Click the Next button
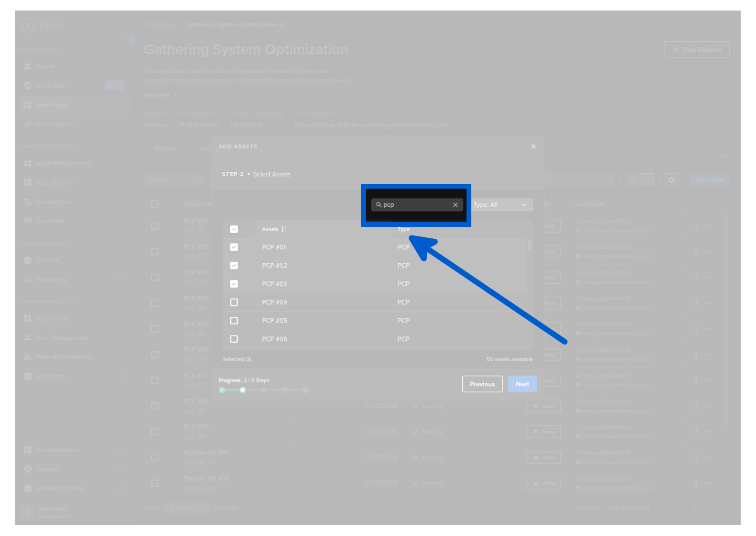This screenshot has height=536, width=756. [x=522, y=384]
